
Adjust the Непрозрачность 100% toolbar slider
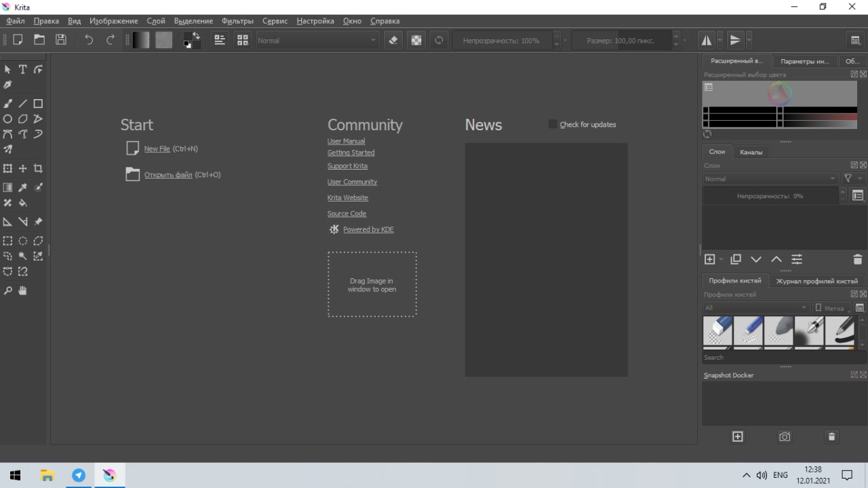click(501, 40)
